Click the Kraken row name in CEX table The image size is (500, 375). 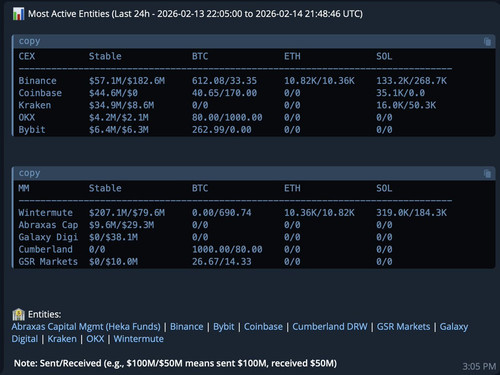(x=35, y=105)
